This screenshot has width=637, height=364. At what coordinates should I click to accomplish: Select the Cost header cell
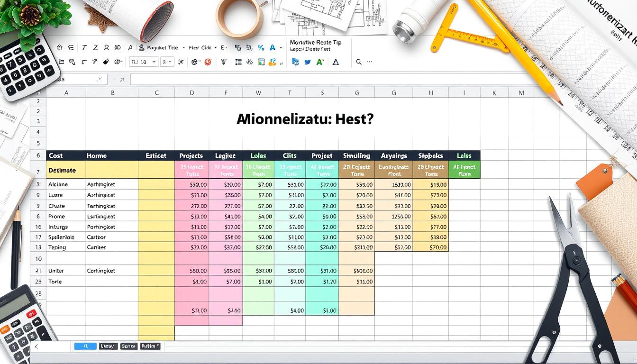pyautogui.click(x=66, y=155)
